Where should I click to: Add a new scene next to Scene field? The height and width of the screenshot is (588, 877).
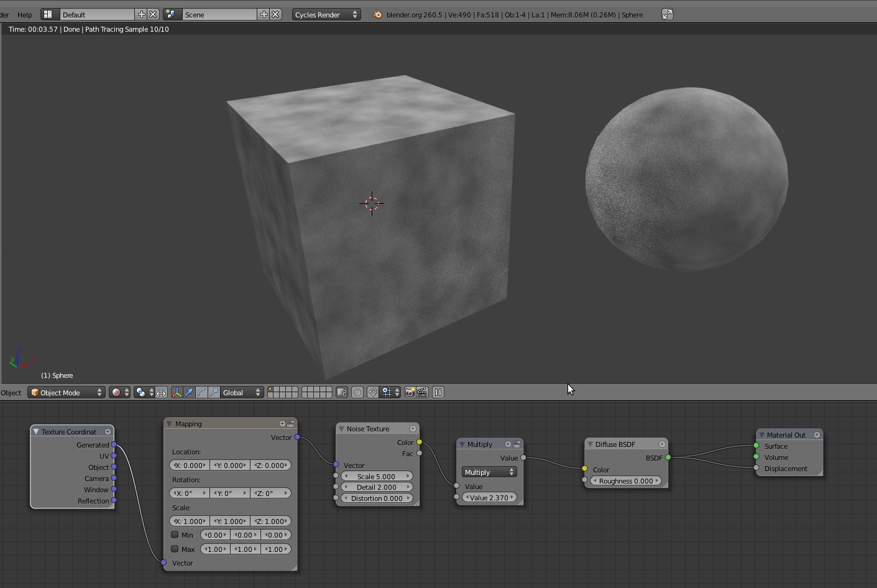264,14
